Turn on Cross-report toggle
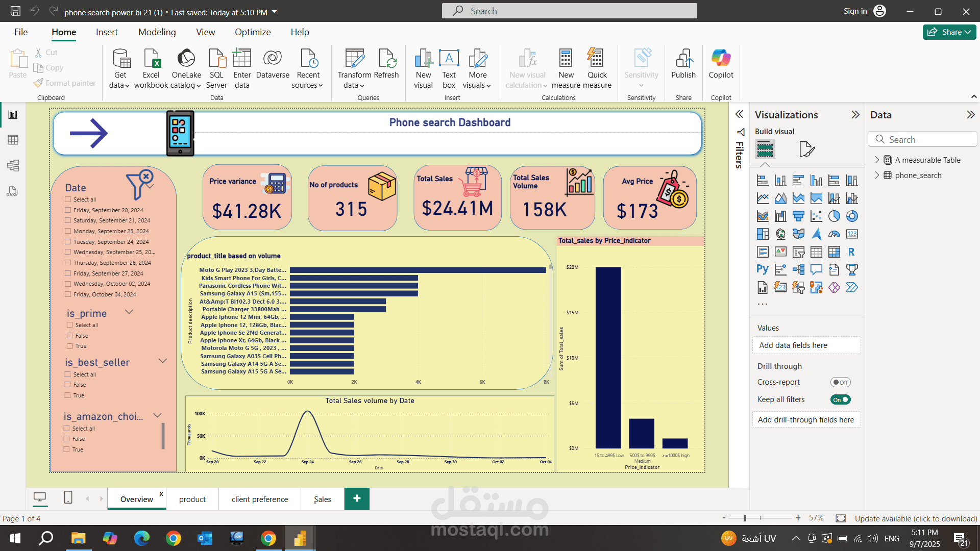The height and width of the screenshot is (551, 980). coord(840,382)
